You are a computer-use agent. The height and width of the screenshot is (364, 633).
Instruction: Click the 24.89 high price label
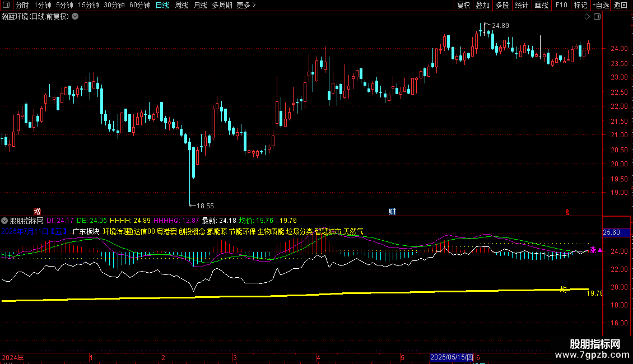click(501, 26)
